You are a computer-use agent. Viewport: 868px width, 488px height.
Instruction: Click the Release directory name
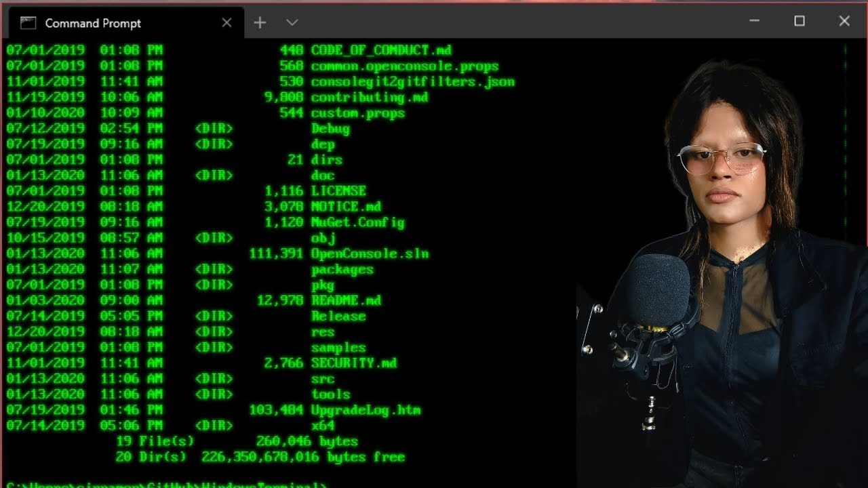[x=338, y=316]
